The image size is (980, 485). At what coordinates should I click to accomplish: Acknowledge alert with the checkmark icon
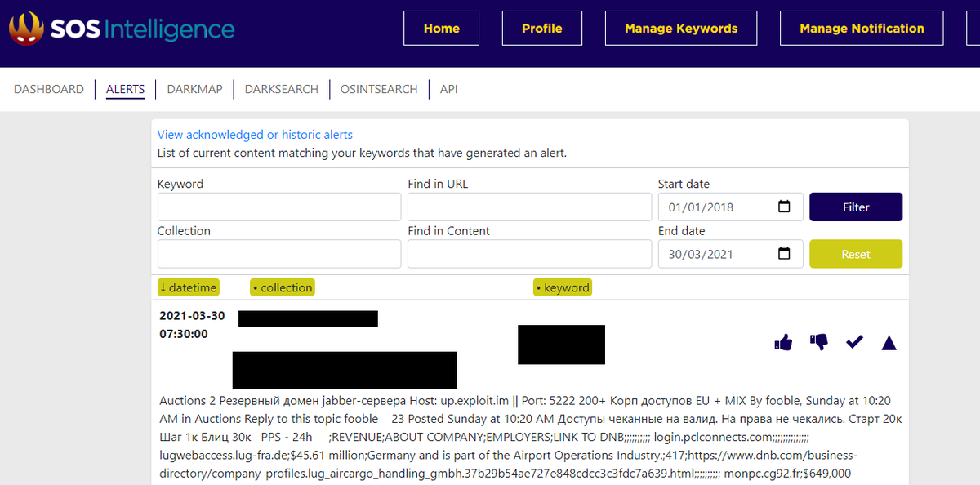click(854, 342)
